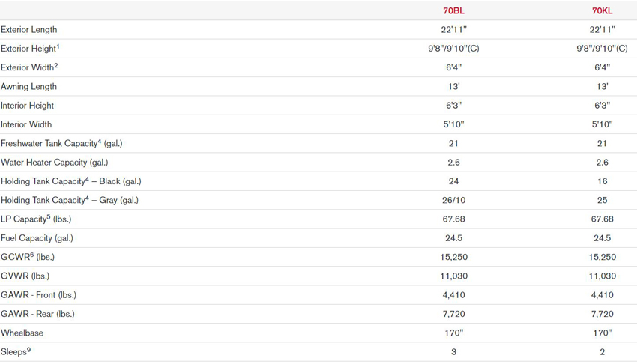Click 70KL black holding tank value 16
The width and height of the screenshot is (637, 364).
[x=602, y=181]
